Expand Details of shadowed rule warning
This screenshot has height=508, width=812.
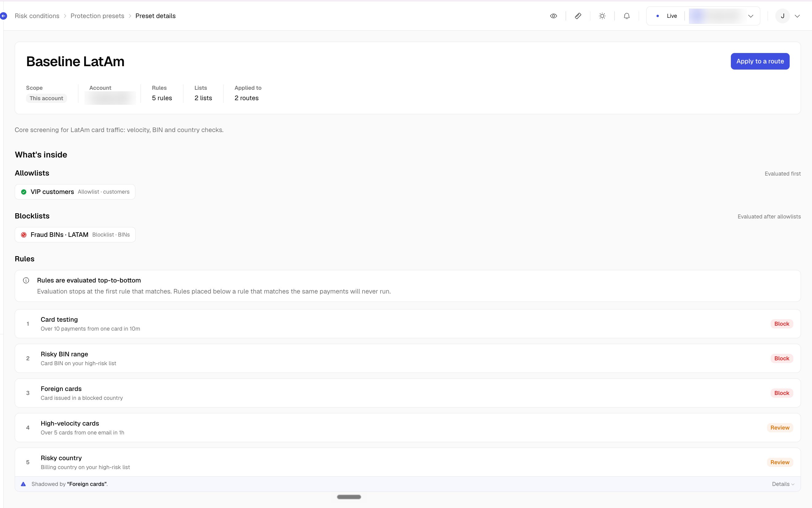pyautogui.click(x=783, y=484)
